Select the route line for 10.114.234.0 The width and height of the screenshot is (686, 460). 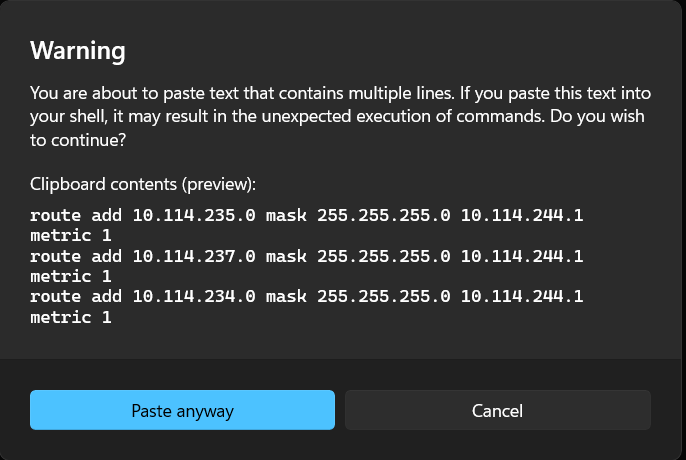306,297
